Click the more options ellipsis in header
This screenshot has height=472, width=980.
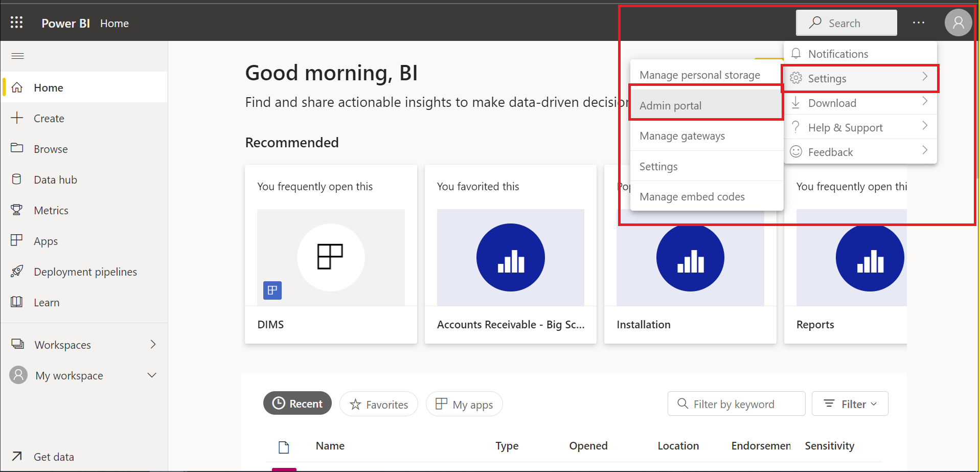click(919, 23)
